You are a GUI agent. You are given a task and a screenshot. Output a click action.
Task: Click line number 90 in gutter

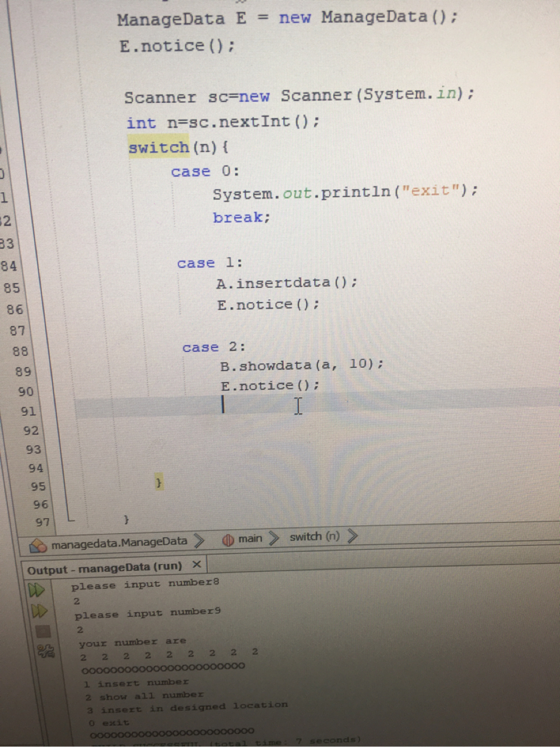point(26,392)
